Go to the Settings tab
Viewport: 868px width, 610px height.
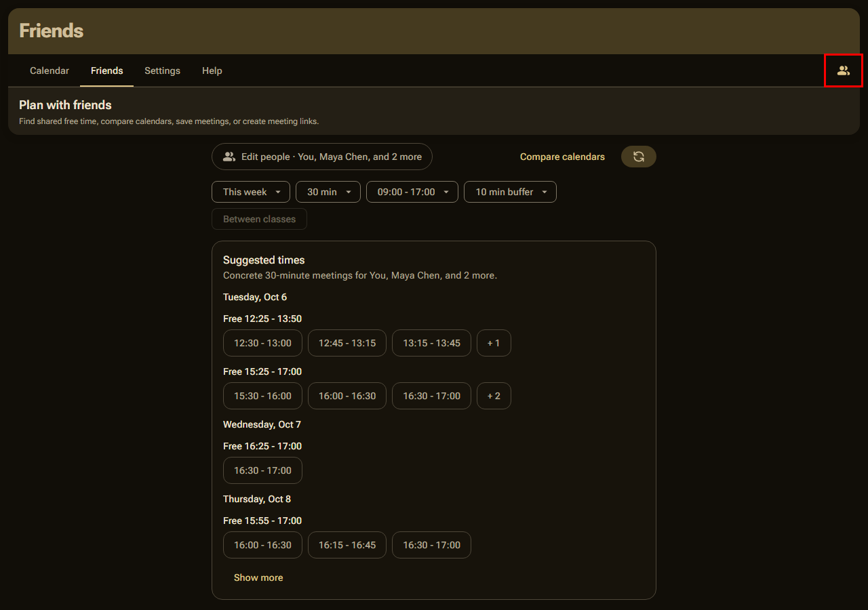(x=162, y=70)
